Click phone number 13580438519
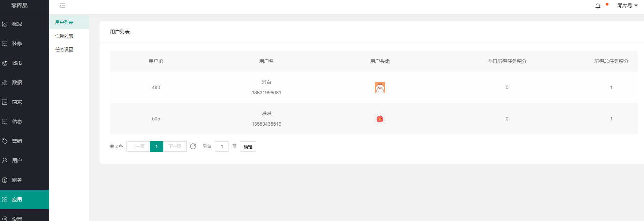Image resolution: width=644 pixels, height=221 pixels. [x=266, y=124]
